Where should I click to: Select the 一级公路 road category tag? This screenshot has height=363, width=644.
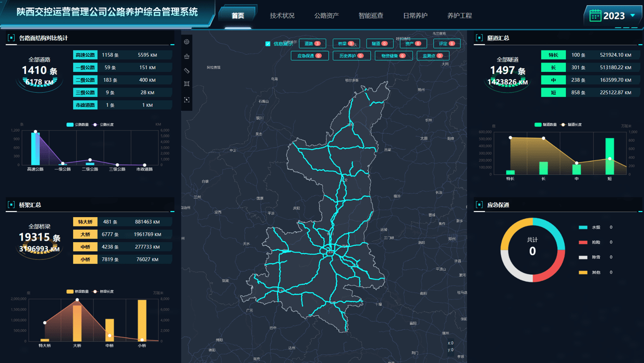[85, 67]
